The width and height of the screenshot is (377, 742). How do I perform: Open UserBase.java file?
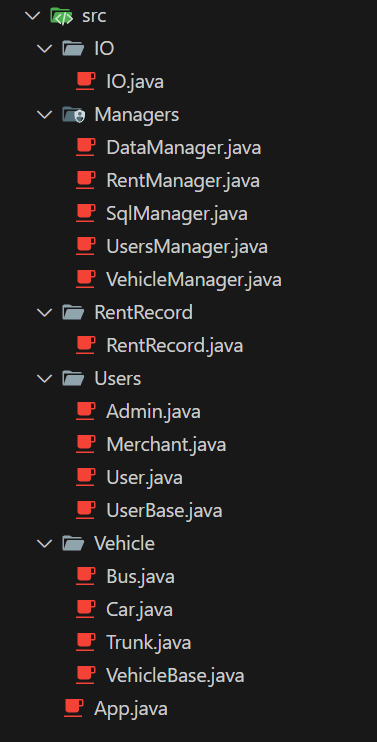click(164, 511)
